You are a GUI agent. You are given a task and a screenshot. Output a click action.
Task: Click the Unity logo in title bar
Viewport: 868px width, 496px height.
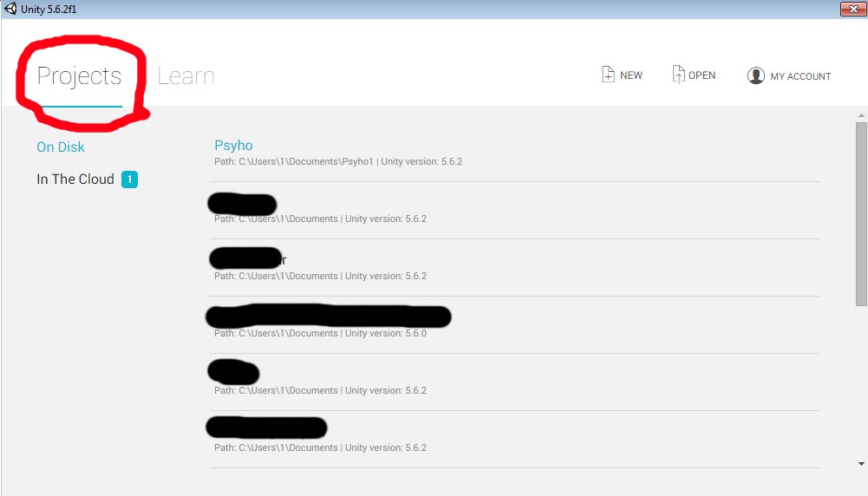(10, 9)
